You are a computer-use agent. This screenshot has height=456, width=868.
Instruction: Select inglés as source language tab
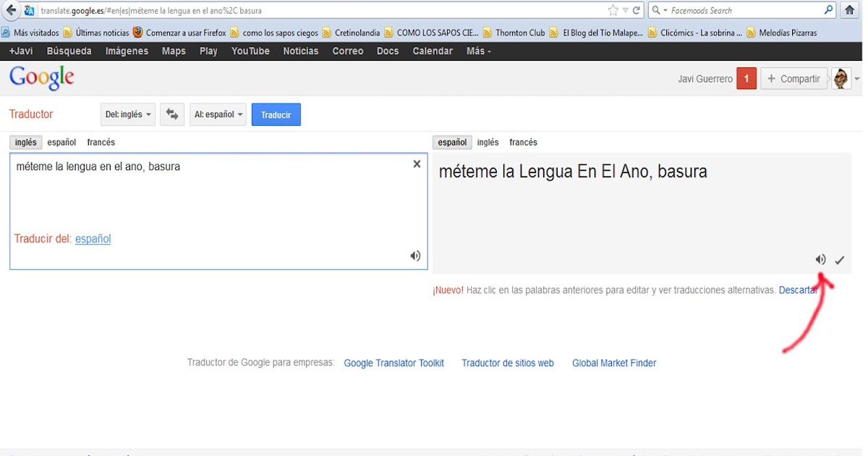[x=26, y=143]
